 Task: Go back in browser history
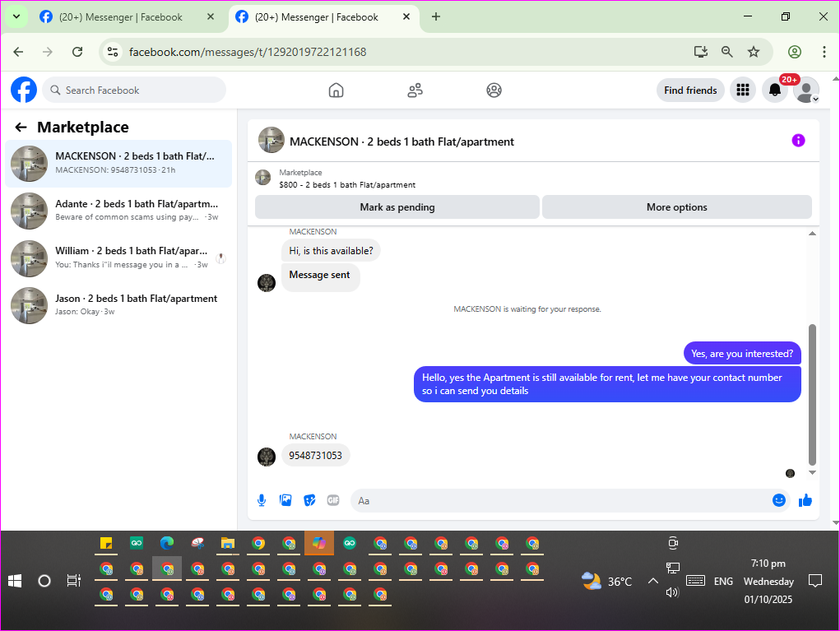click(18, 52)
